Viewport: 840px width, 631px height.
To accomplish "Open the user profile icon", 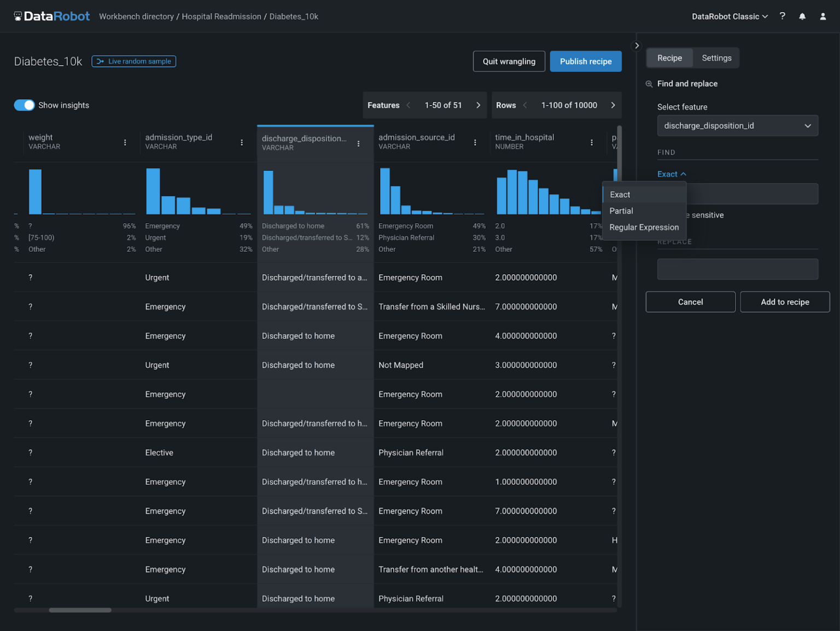I will pyautogui.click(x=822, y=16).
